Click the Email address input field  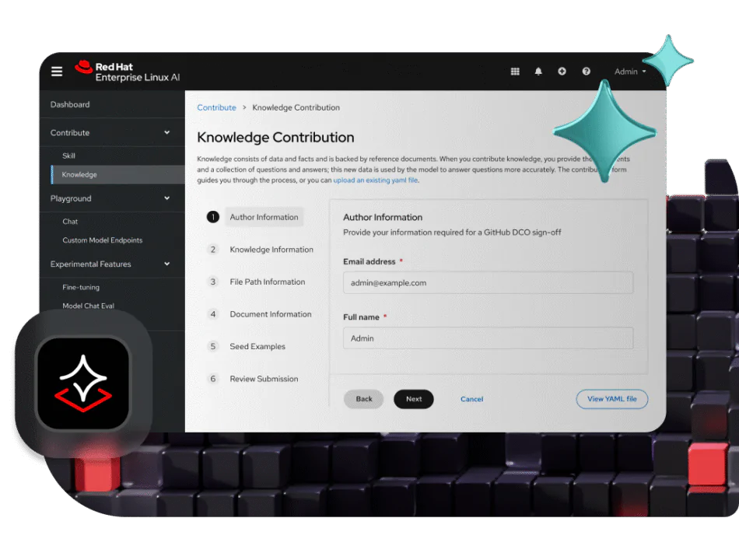click(489, 283)
